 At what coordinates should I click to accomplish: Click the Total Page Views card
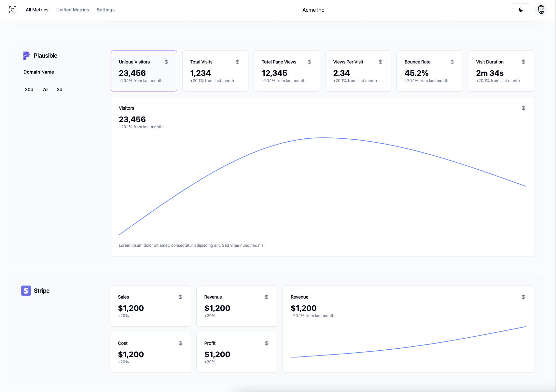click(x=286, y=71)
